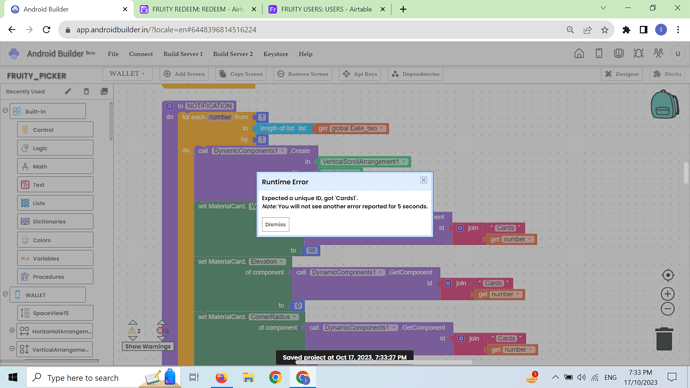Dismiss the Runtime Error dialog
This screenshot has width=690, height=388.
pos(275,224)
